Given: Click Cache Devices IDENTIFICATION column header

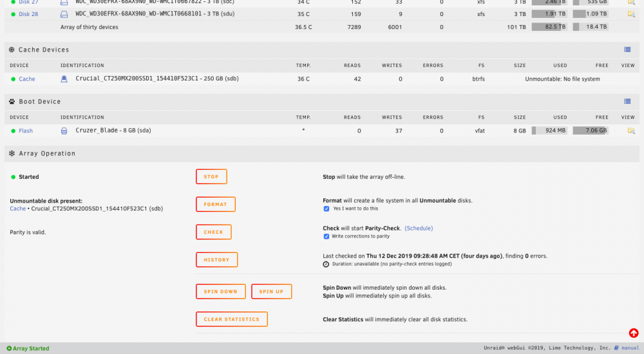Looking at the screenshot, I should 82,65.
